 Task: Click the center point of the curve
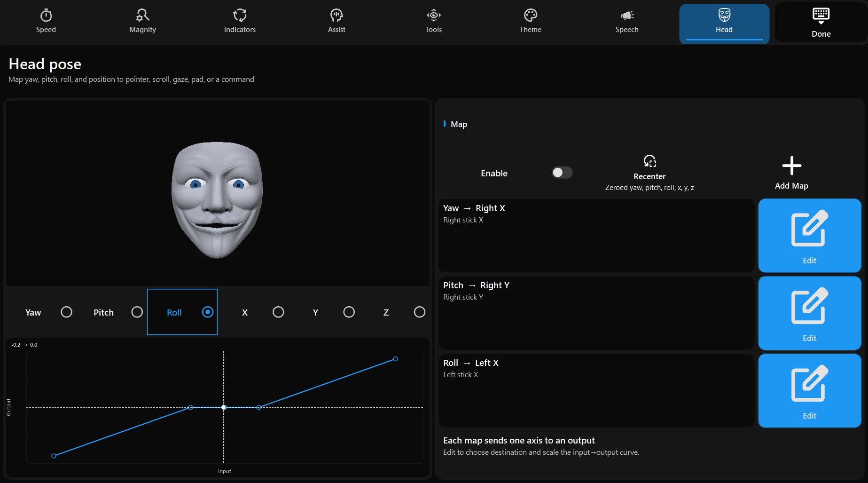click(x=224, y=407)
